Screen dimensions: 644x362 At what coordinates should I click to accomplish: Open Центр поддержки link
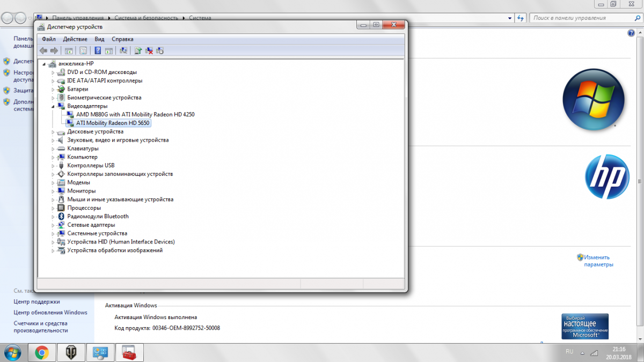[x=36, y=301]
